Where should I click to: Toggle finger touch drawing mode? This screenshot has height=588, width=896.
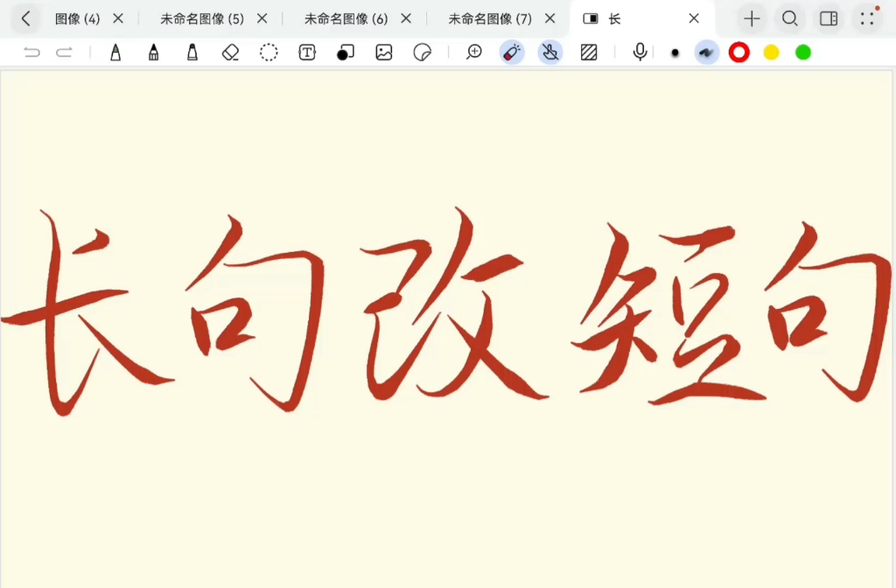click(x=550, y=52)
